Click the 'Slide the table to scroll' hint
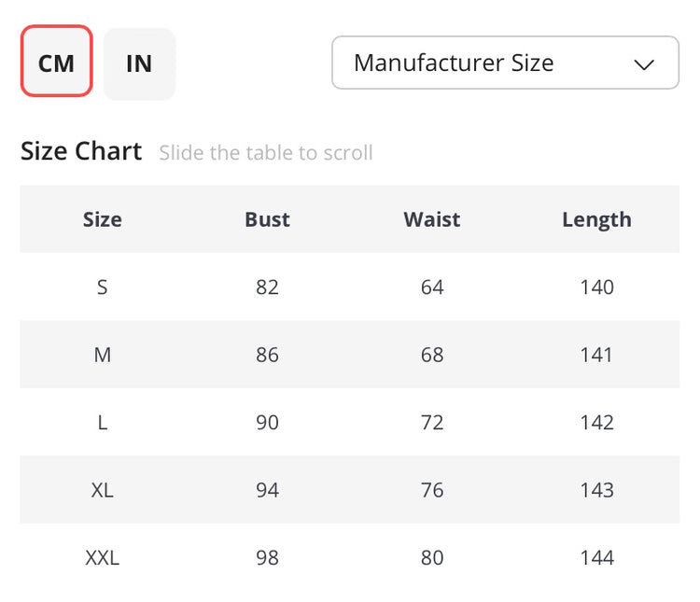This screenshot has width=700, height=602. tap(266, 153)
